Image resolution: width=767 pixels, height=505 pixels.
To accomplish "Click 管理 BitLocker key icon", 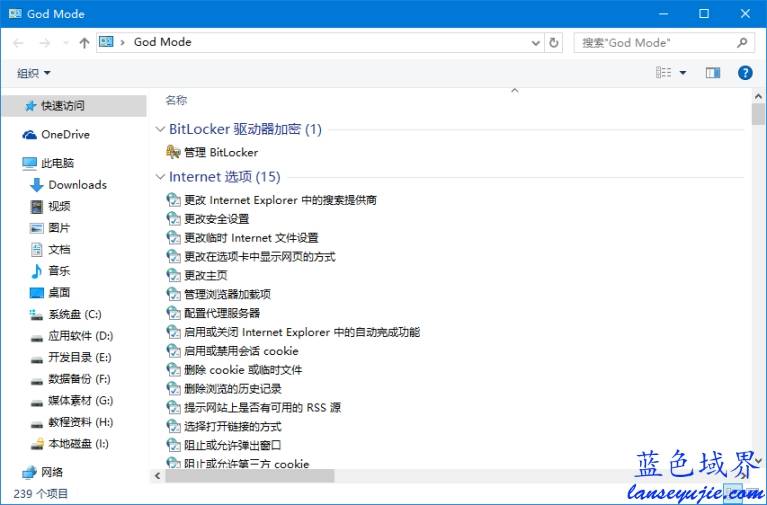I will [x=173, y=152].
